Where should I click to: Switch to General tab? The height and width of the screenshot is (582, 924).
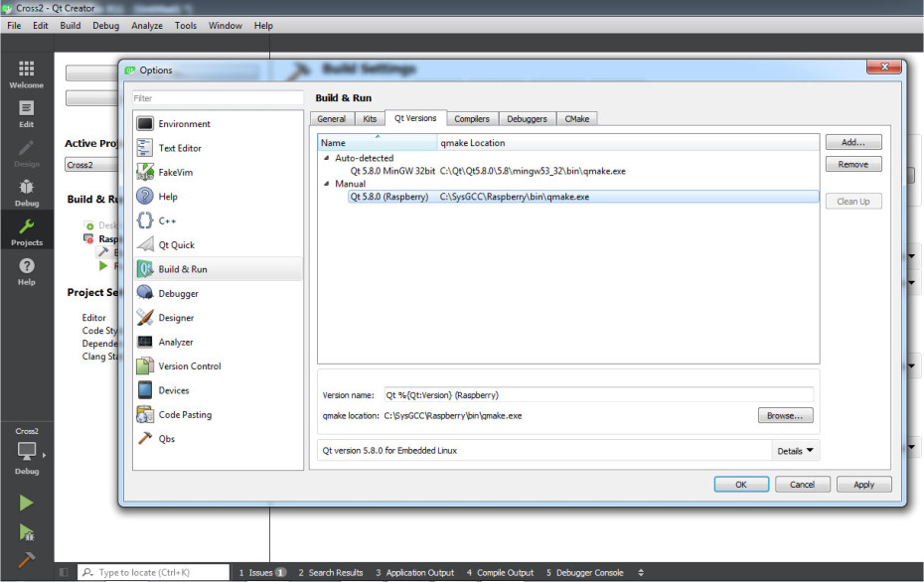click(x=331, y=119)
